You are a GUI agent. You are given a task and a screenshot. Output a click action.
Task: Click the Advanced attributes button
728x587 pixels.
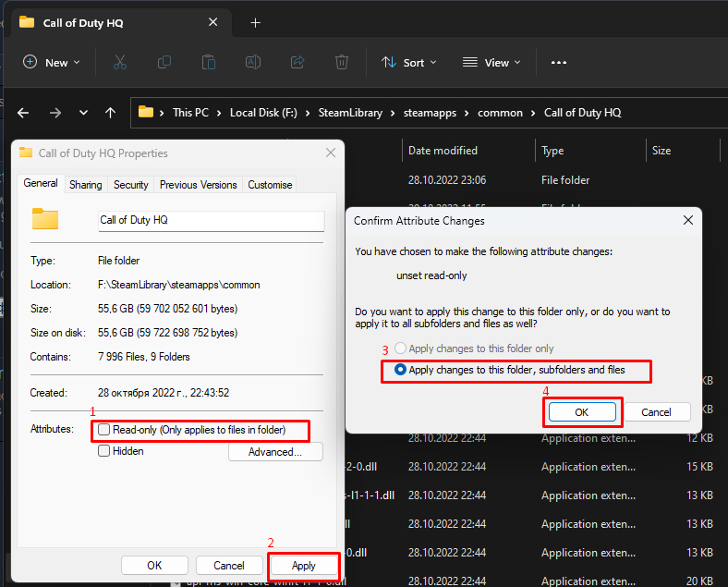click(x=274, y=452)
